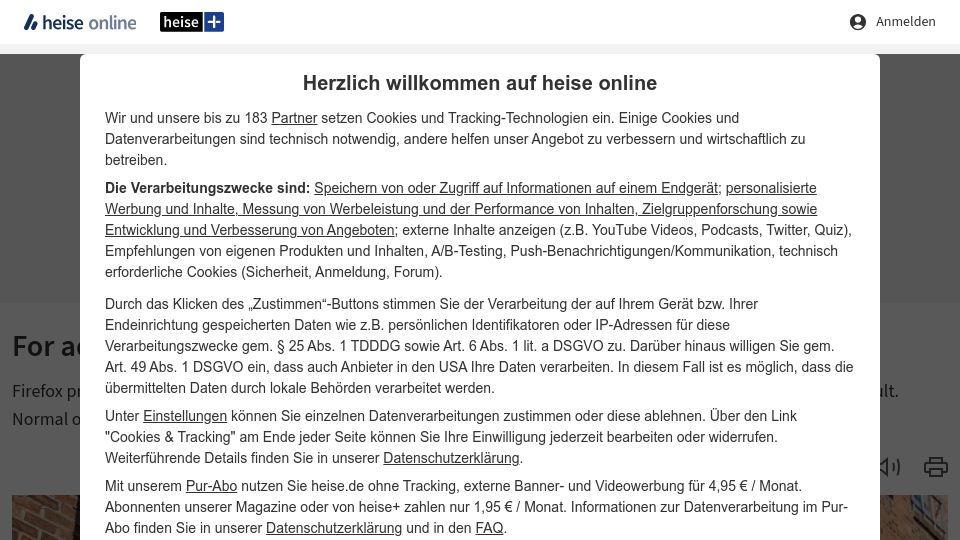Click the partially hidden 'For a' article headline
The width and height of the screenshot is (960, 540).
[46, 347]
